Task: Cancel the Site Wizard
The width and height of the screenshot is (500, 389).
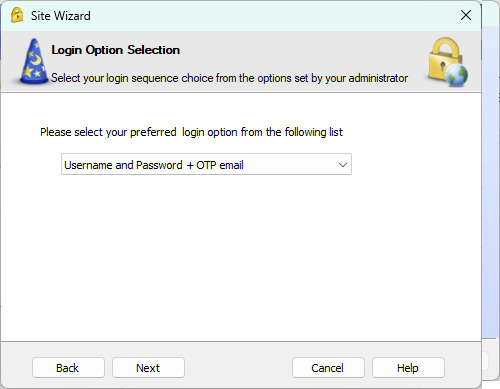Action: (x=328, y=368)
